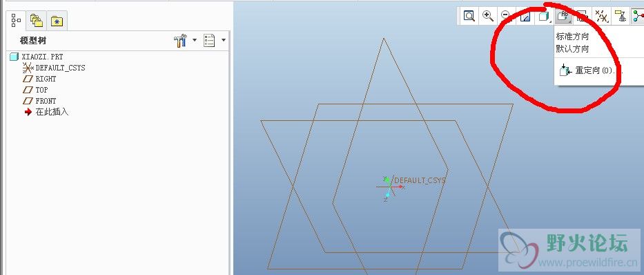Image resolution: width=644 pixels, height=275 pixels.
Task: Click the Repaint screen icon
Action: click(x=525, y=16)
